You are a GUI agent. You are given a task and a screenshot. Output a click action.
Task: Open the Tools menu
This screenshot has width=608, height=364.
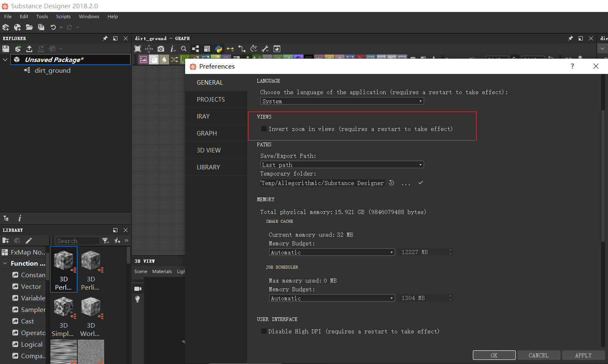pos(42,17)
